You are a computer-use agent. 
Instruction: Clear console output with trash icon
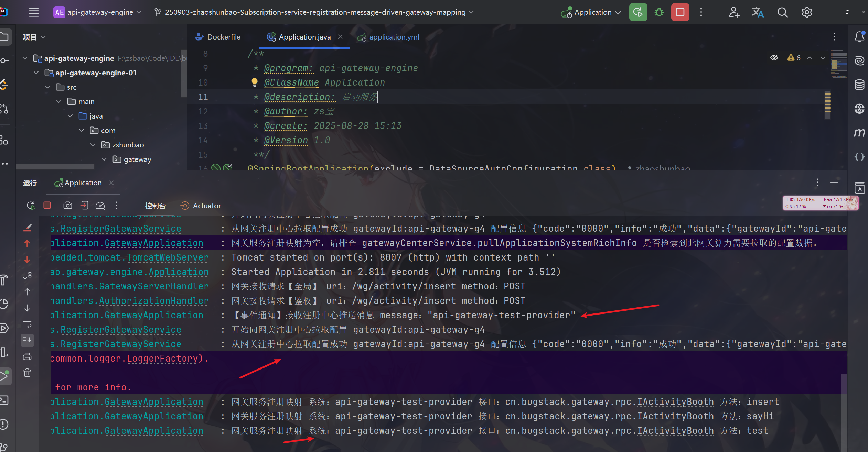[27, 373]
